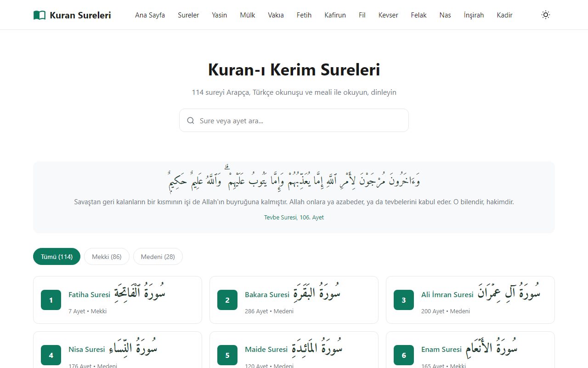Click the number 1 badge for Fatiha
588x368 pixels.
pos(51,300)
